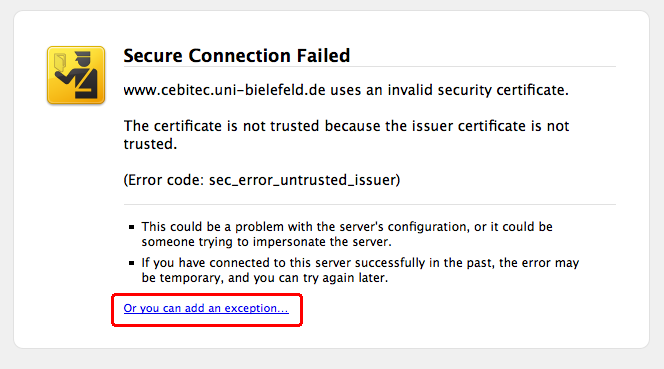Select the sec_error_untrusted_issuer error code text

[x=303, y=180]
